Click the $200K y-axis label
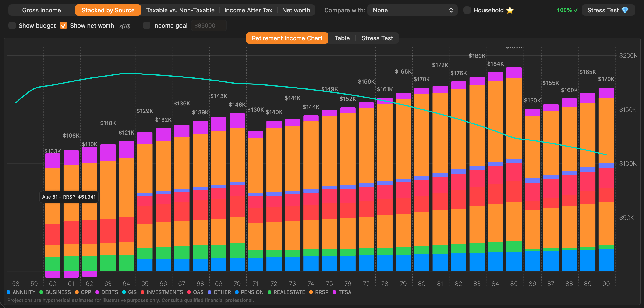Screen dimensions: 644x308 [x=628, y=56]
